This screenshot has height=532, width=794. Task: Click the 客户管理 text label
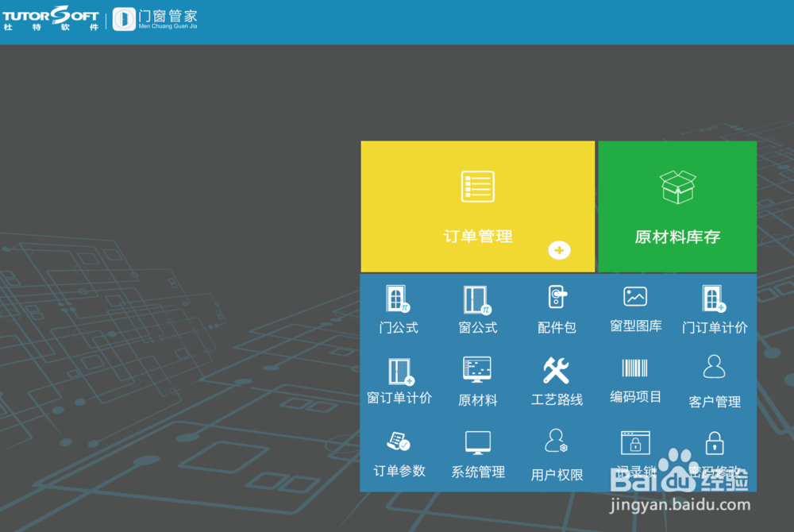[715, 402]
